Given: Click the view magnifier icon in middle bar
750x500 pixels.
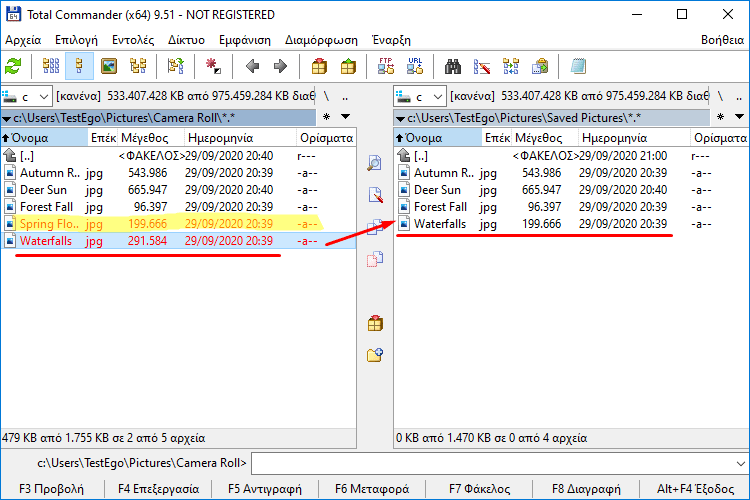Looking at the screenshot, I should (375, 163).
